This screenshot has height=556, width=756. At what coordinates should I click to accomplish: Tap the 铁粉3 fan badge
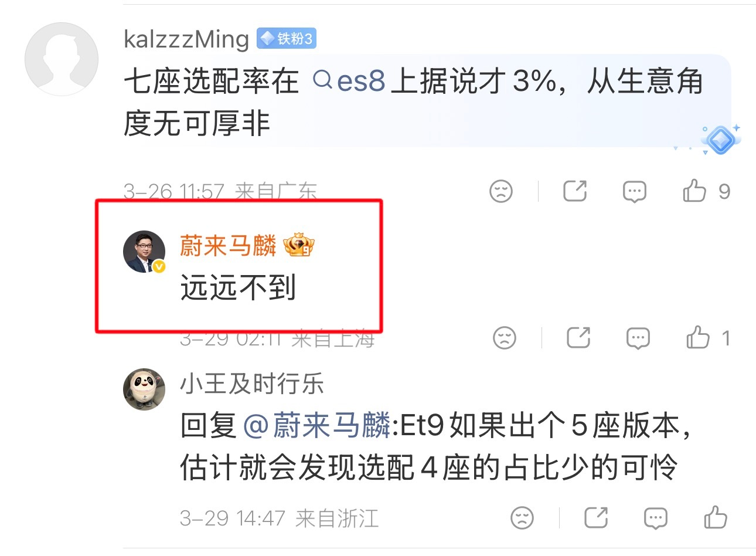[287, 39]
